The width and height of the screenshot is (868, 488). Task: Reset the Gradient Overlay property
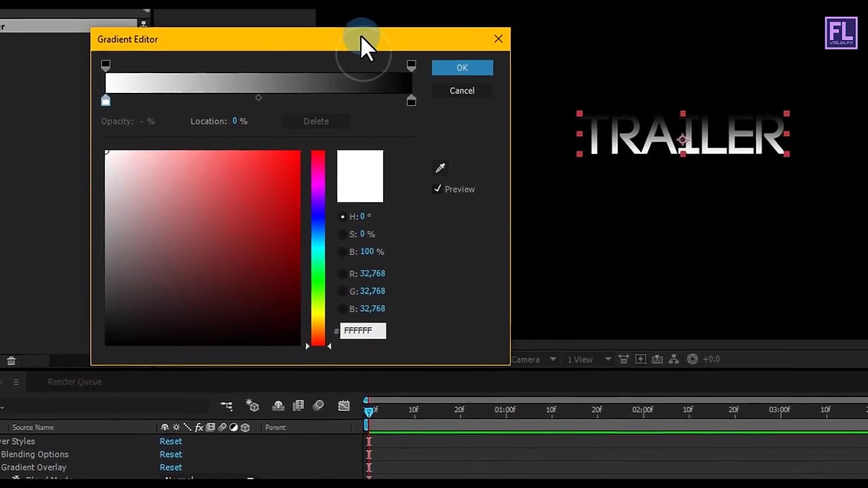171,467
